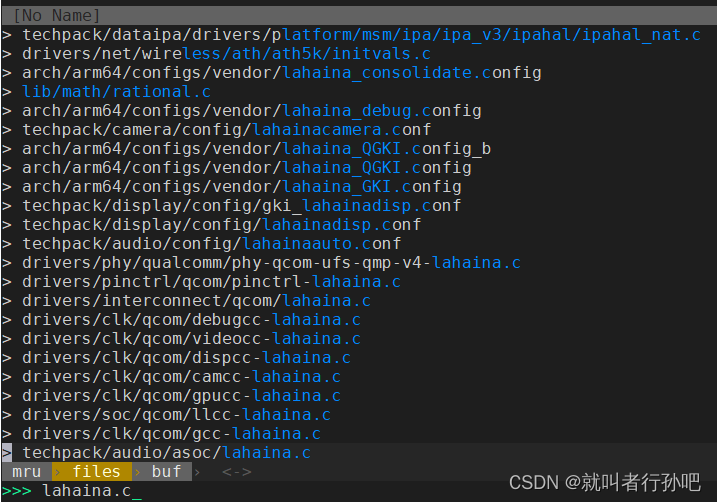
Task: Select techpack/camera/config/lahainacamera.conf entry
Action: [x=226, y=130]
